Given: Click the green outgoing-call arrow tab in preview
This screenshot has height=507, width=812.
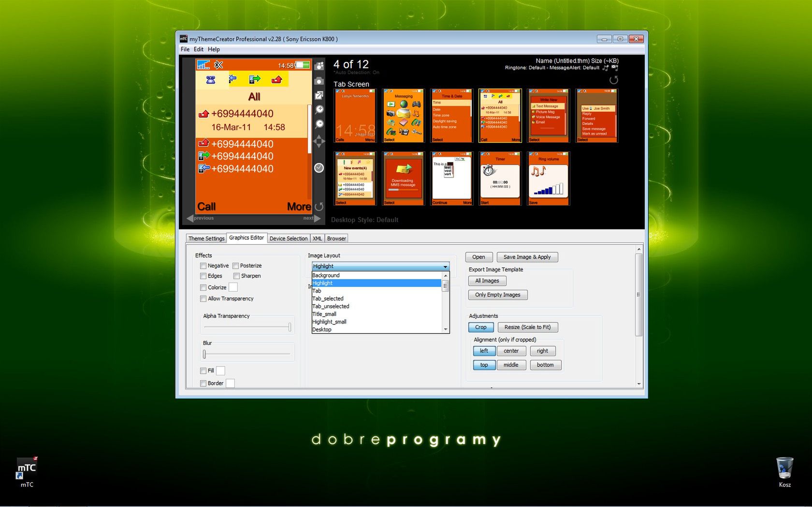Looking at the screenshot, I should [x=255, y=79].
